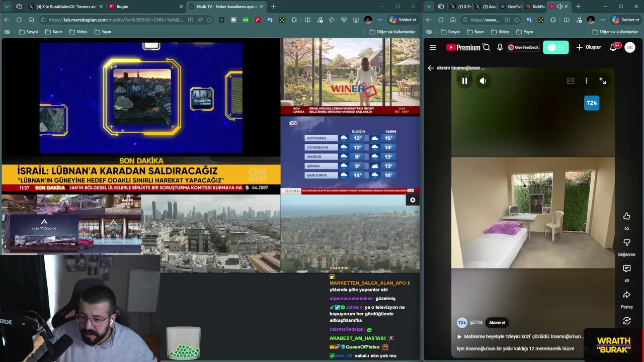Open workspaces icon in left browser
The image size is (644, 362).
point(19,7)
